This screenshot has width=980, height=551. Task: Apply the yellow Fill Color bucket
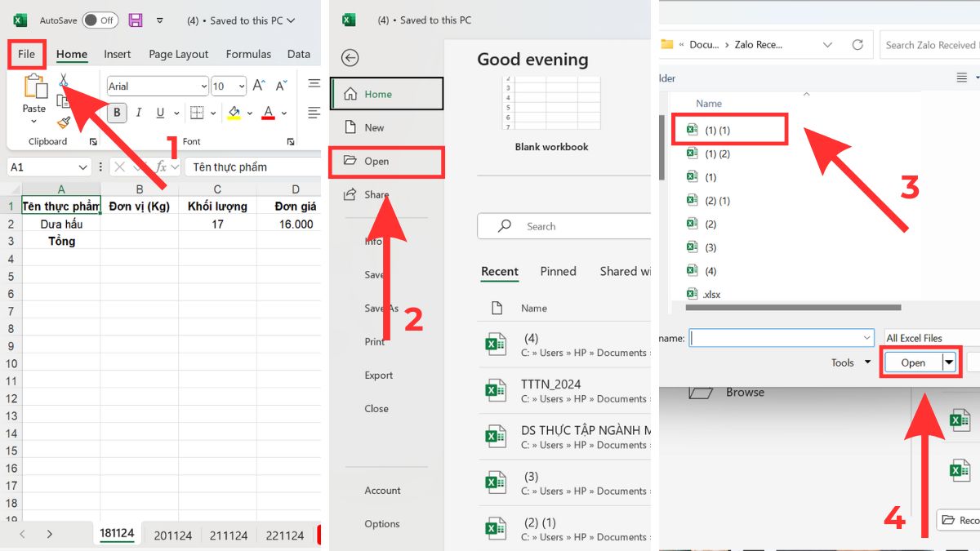click(234, 113)
